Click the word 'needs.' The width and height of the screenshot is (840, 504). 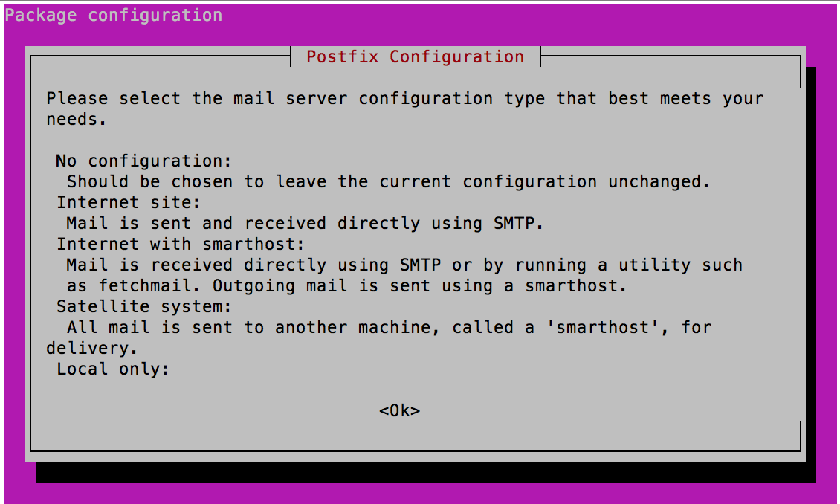point(77,120)
